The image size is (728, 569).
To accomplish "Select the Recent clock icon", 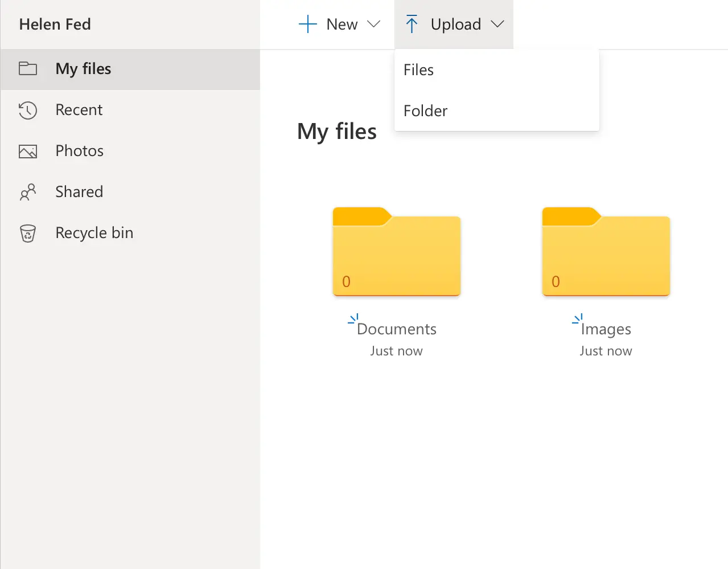I will point(27,110).
